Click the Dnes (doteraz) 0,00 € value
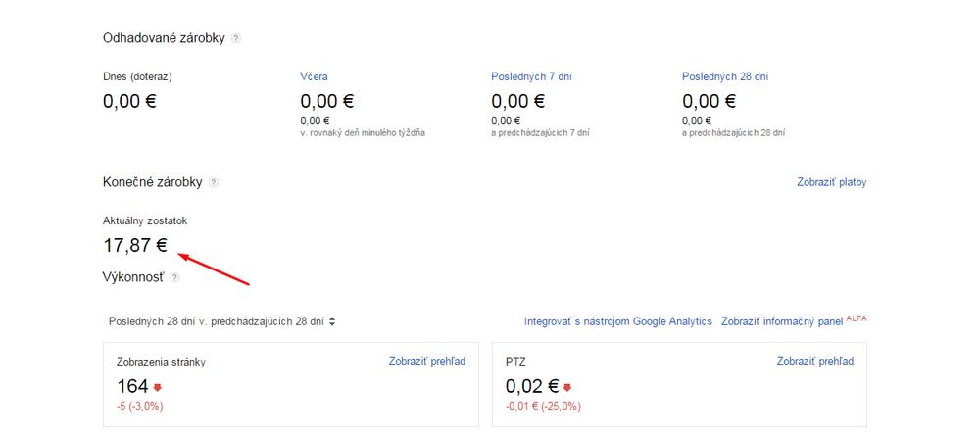Viewport: 980px width, 440px height. click(x=129, y=100)
